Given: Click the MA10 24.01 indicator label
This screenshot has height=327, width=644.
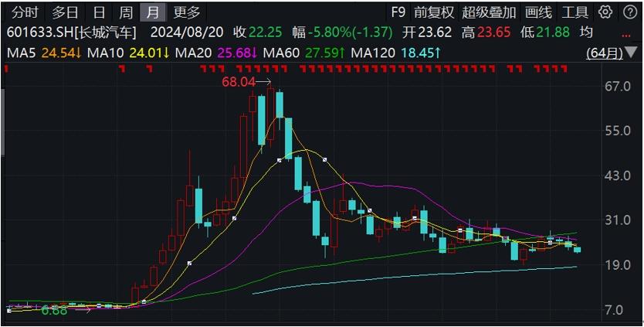Looking at the screenshot, I should [x=129, y=53].
